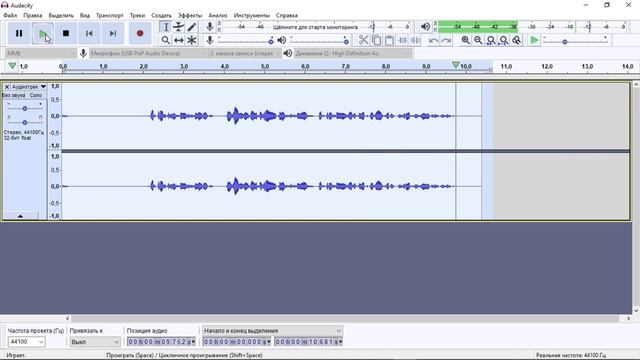The image size is (640, 360).
Task: Select the Draw pencil tool
Action: point(191,27)
